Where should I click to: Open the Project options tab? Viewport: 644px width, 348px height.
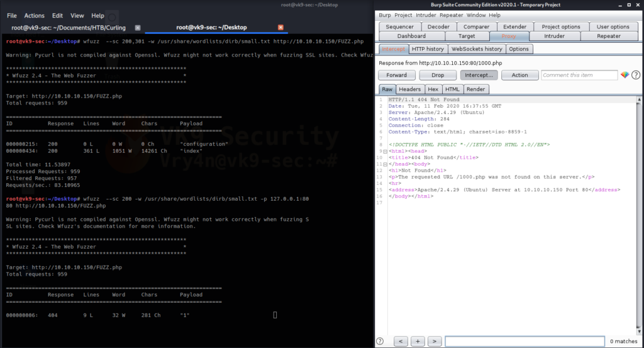(561, 26)
